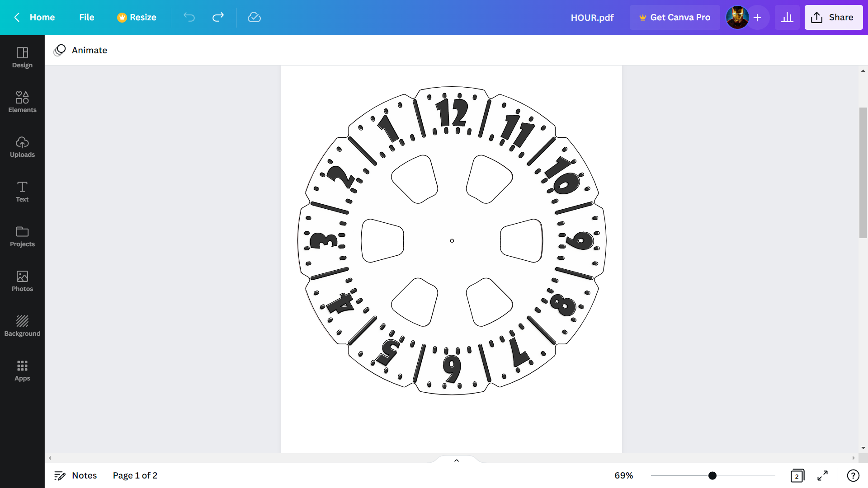This screenshot has height=488, width=868.
Task: Check the cloud save status icon
Action: point(254,17)
